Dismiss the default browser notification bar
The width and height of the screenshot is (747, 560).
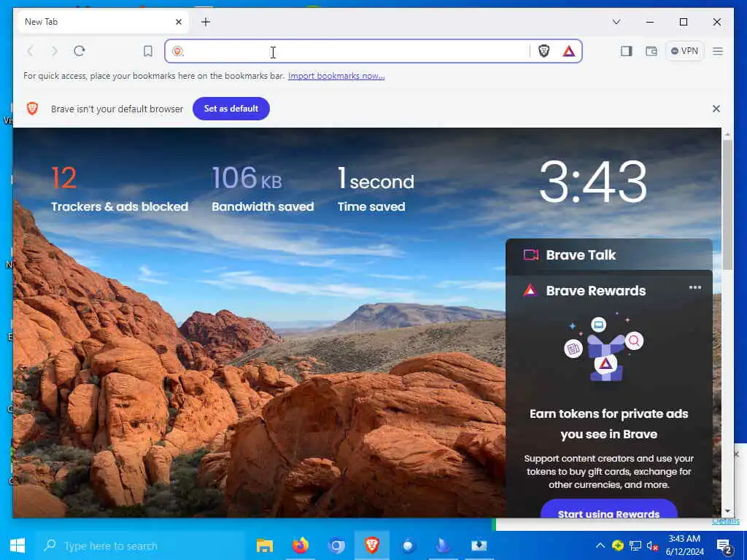click(716, 109)
